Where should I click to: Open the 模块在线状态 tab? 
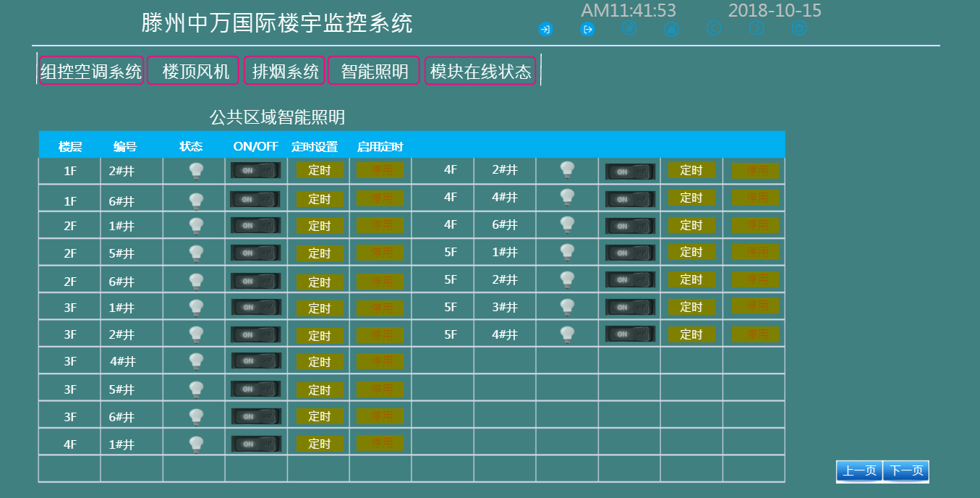point(480,71)
